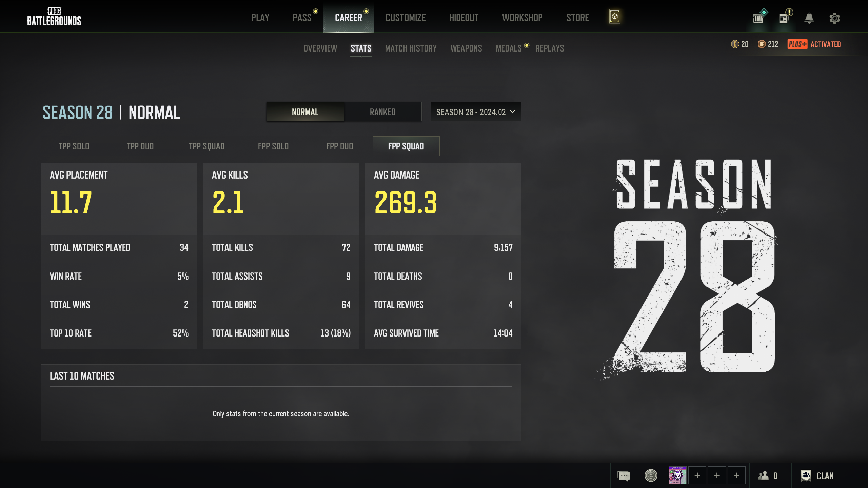Image resolution: width=868 pixels, height=488 pixels.
Task: Switch the mode toggle to Ranked
Action: click(382, 112)
